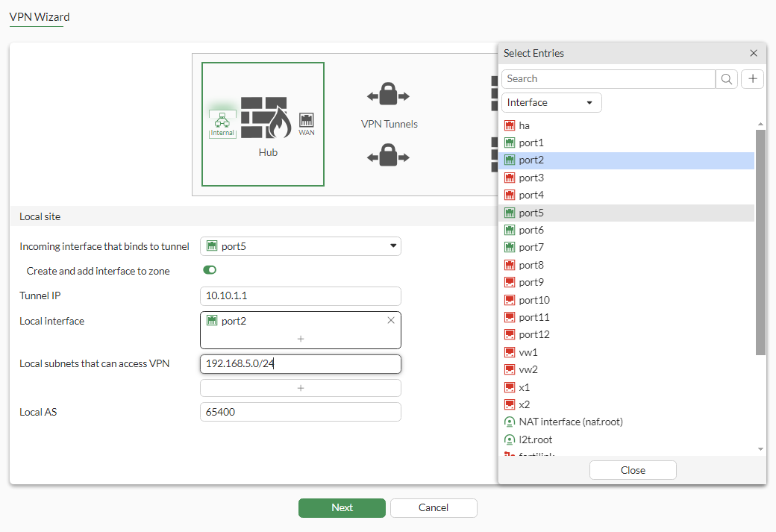This screenshot has height=532, width=776.
Task: Click the Close button in Select Entries
Action: [x=632, y=470]
